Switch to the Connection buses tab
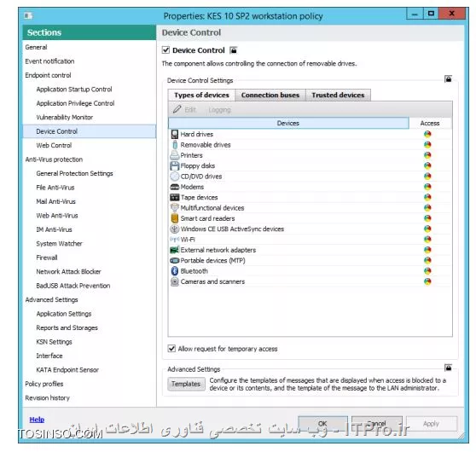The width and height of the screenshot is (476, 452). 270,95
